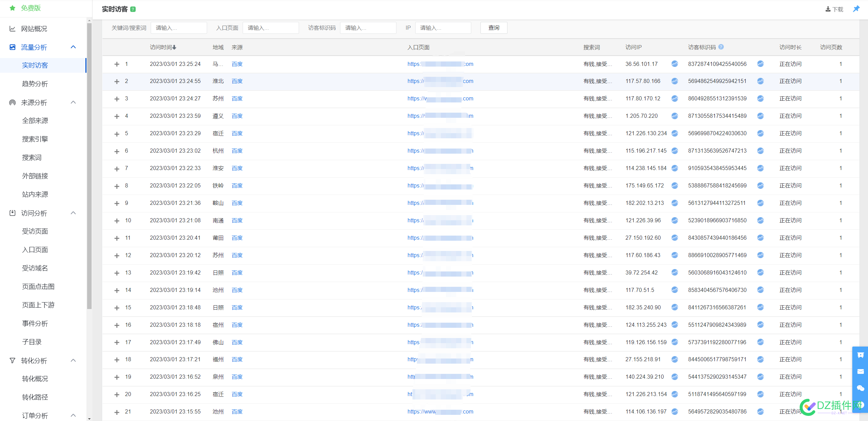Expand row 10 details with plus icon
Image resolution: width=868 pixels, height=421 pixels.
point(117,221)
